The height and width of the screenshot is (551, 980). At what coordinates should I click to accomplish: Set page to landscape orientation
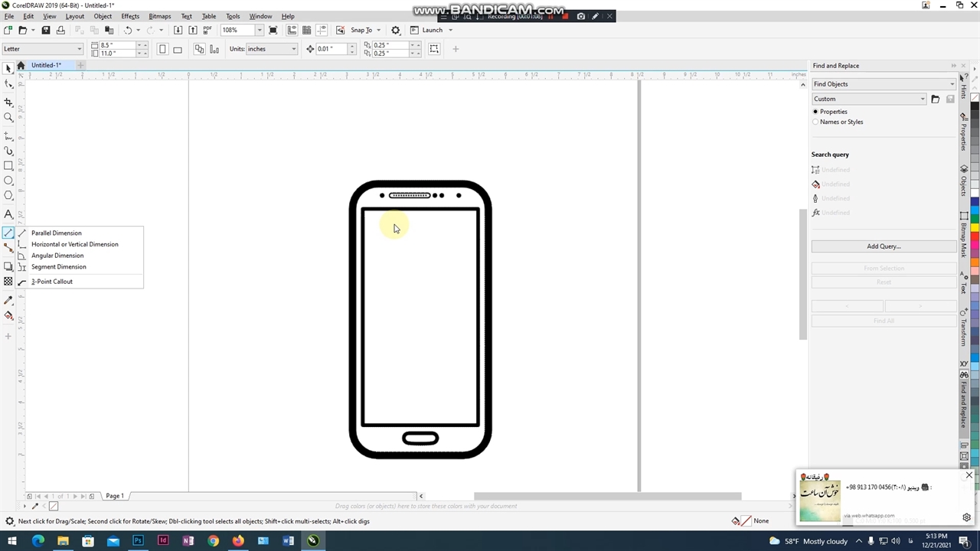[178, 49]
